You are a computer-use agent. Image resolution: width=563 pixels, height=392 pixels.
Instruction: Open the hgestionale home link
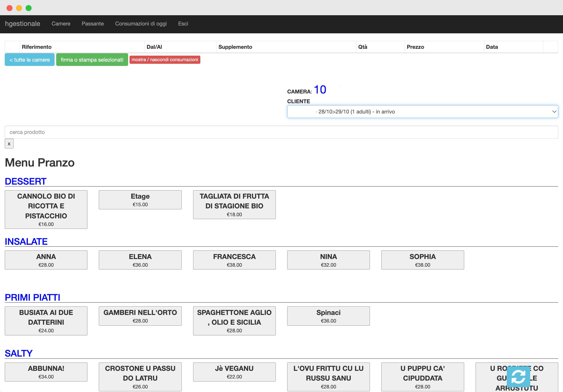(23, 24)
